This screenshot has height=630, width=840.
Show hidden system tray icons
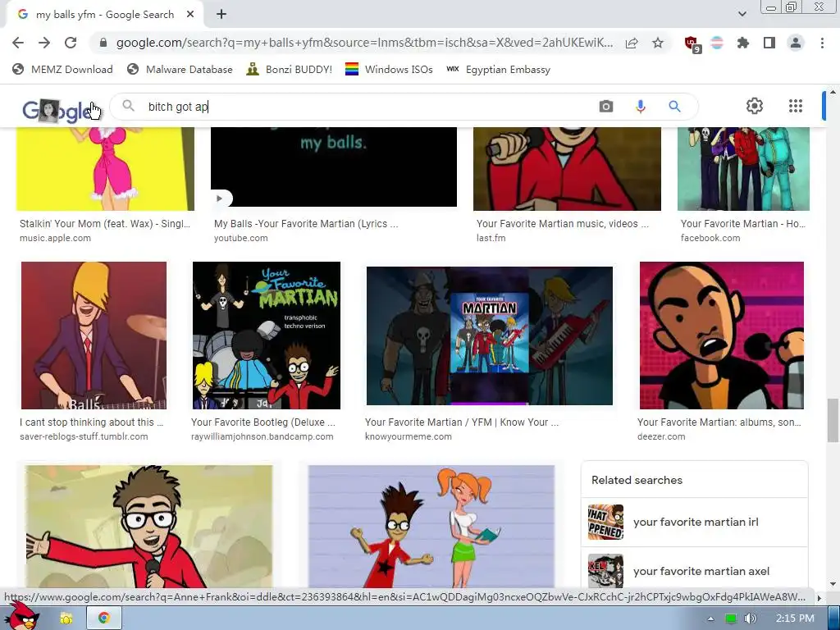(711, 619)
